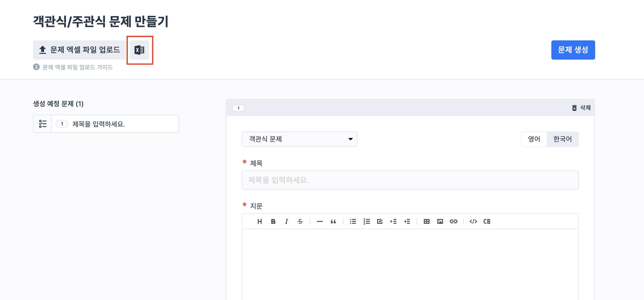Image resolution: width=644 pixels, height=300 pixels.
Task: Insert an image into the passage
Action: tap(440, 221)
